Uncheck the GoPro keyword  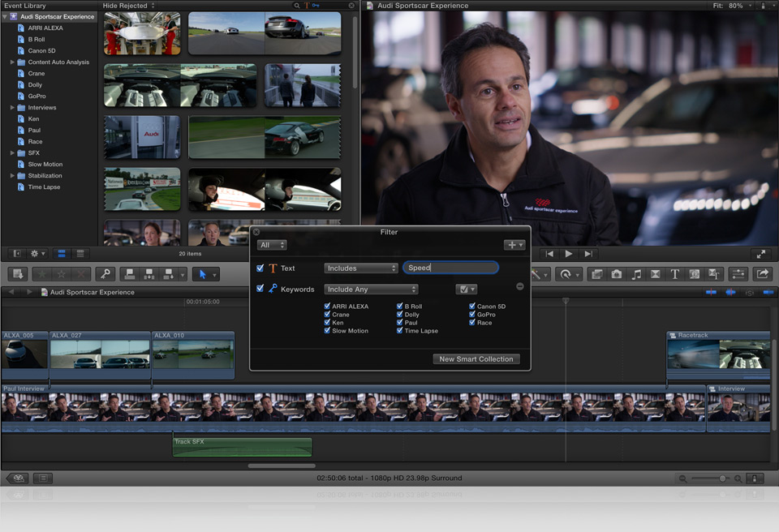tap(472, 314)
